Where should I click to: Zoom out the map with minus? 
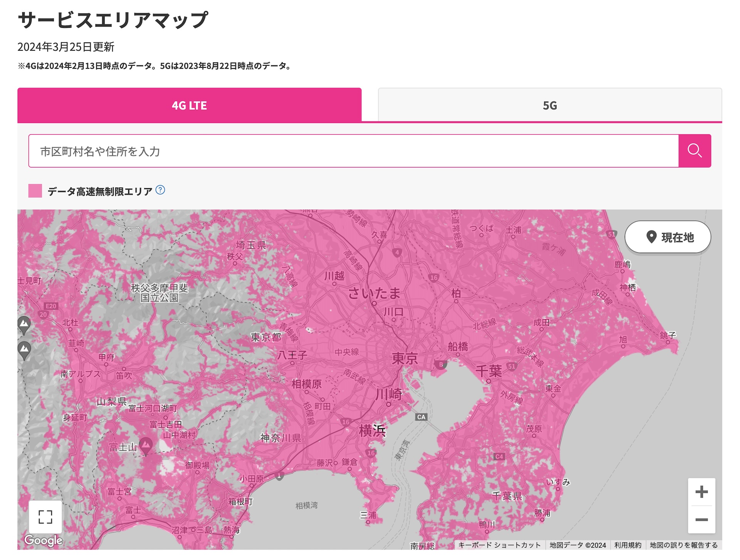click(x=701, y=520)
